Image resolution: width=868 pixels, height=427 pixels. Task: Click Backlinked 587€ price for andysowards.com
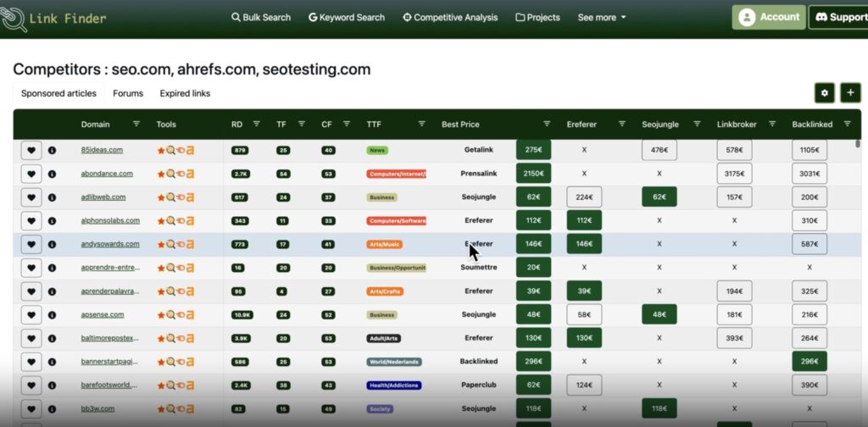point(810,244)
